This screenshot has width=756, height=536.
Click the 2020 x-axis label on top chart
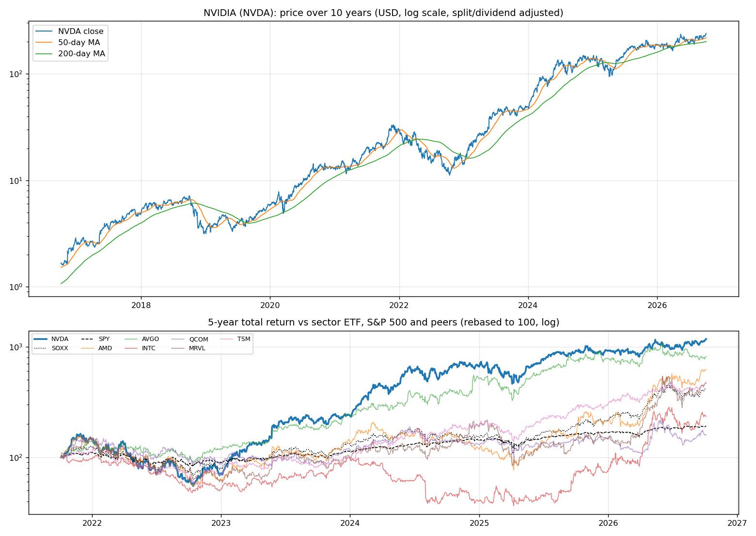click(270, 306)
